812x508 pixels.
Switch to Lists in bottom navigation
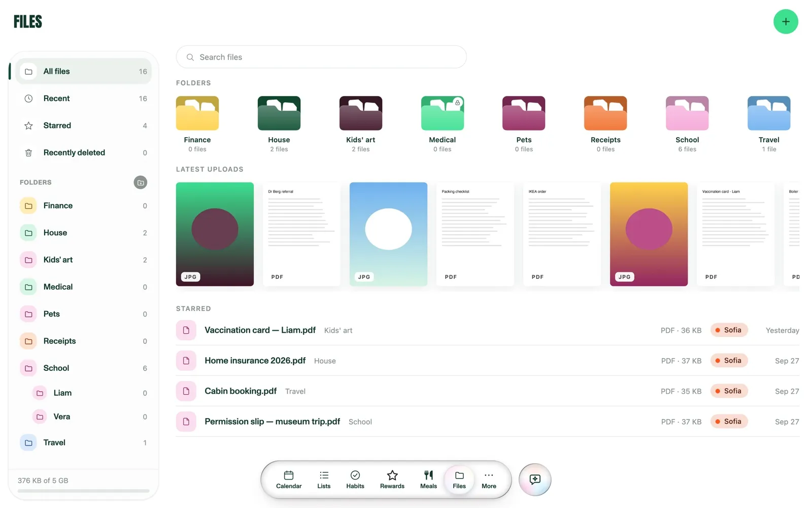click(324, 480)
